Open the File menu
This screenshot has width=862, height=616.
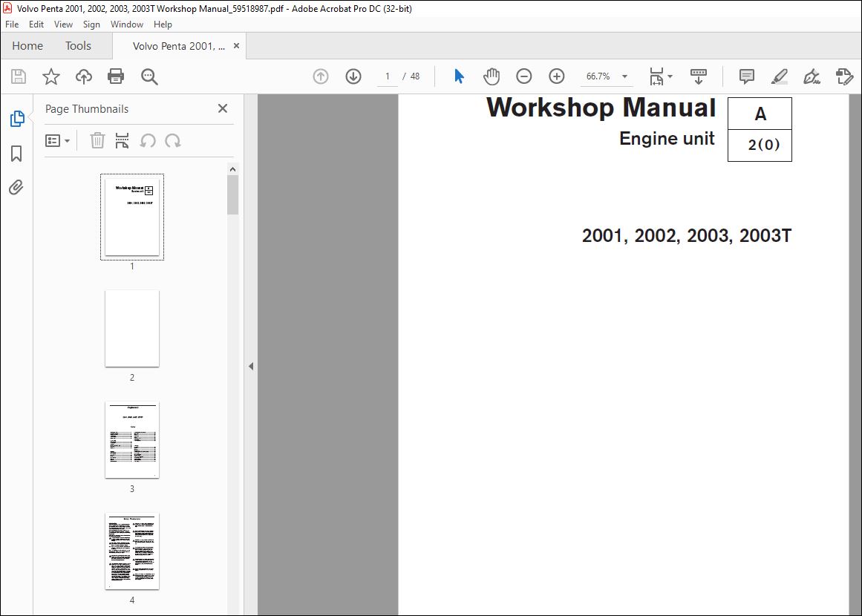pos(12,24)
